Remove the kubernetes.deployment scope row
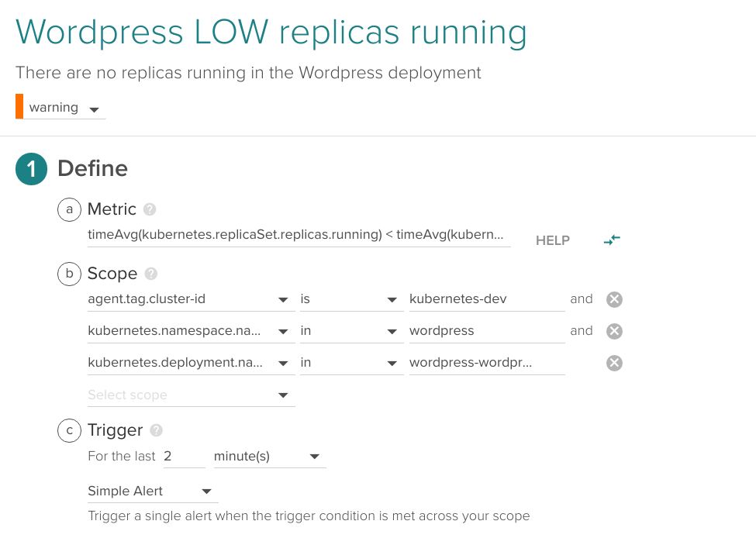 [614, 363]
